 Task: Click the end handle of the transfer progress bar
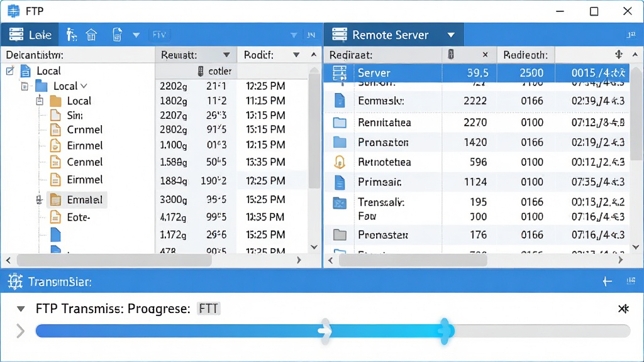[445, 331]
